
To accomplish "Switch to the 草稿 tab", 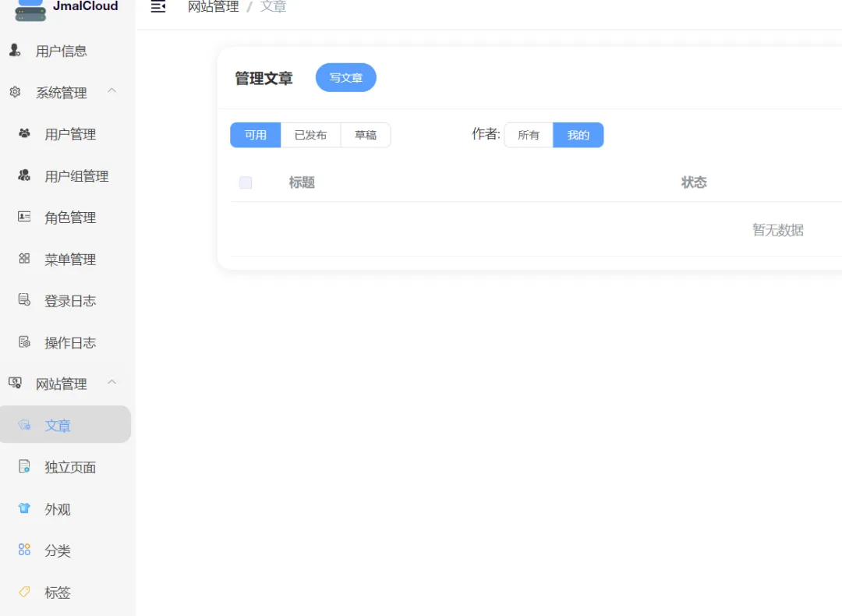I will 366,135.
